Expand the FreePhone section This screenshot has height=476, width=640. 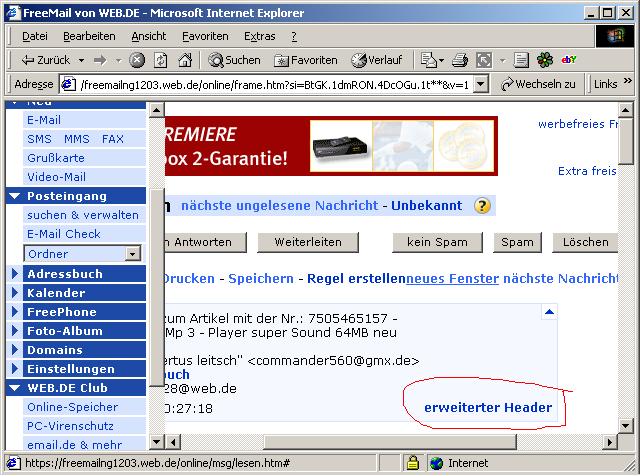tap(15, 312)
